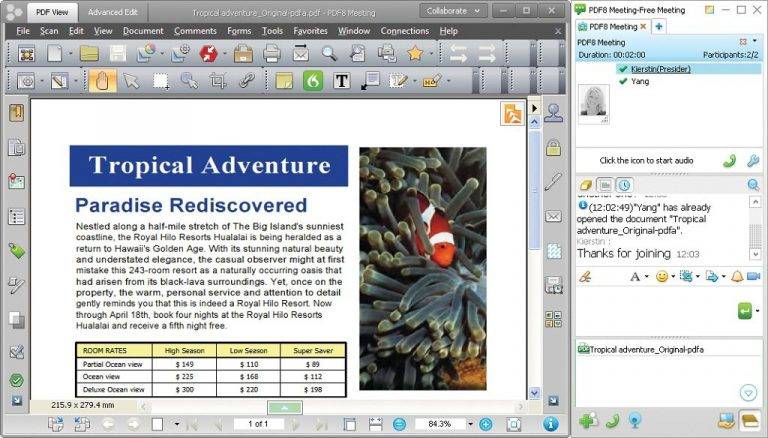Select the Text Box tool (T icon)
768x438 pixels.
pyautogui.click(x=342, y=80)
